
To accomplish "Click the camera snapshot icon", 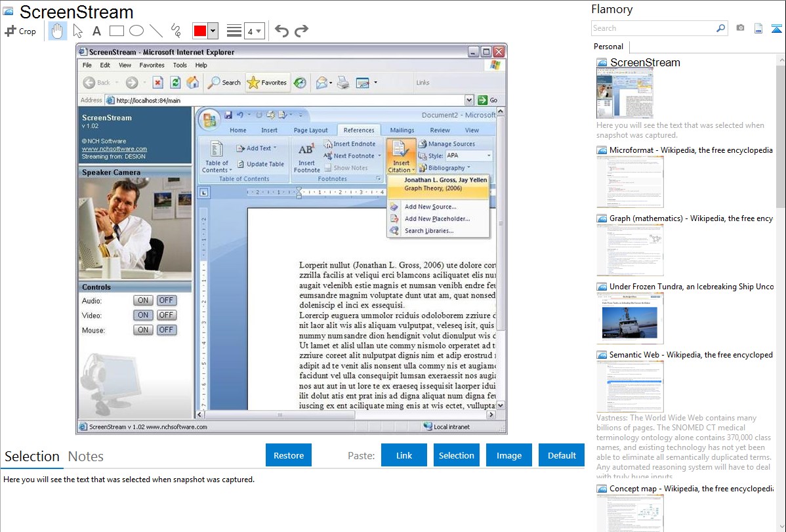I will coord(740,28).
